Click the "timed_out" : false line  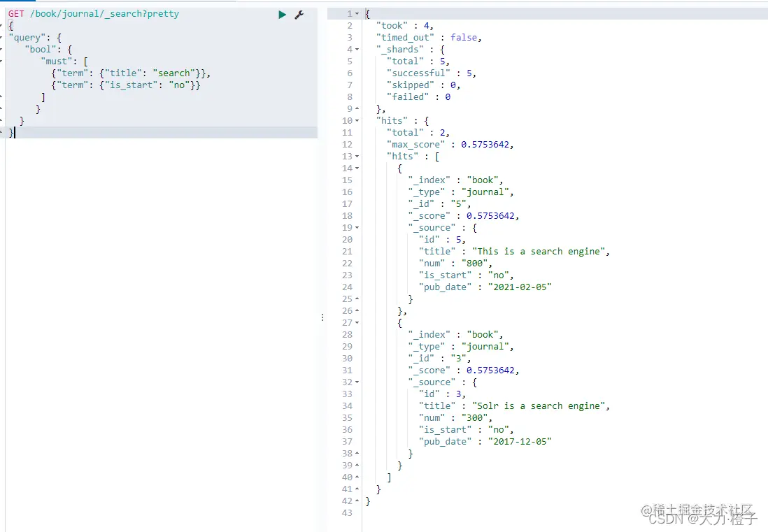[x=429, y=38]
